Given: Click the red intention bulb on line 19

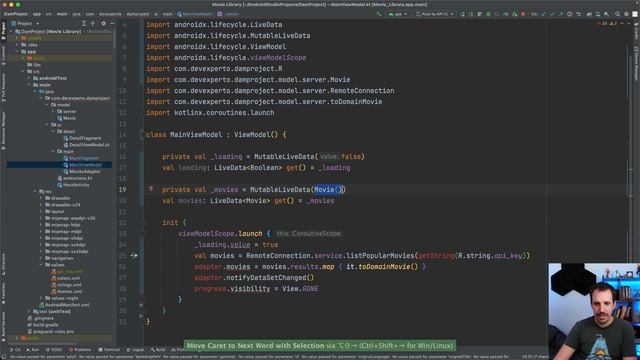Looking at the screenshot, I should [151, 189].
